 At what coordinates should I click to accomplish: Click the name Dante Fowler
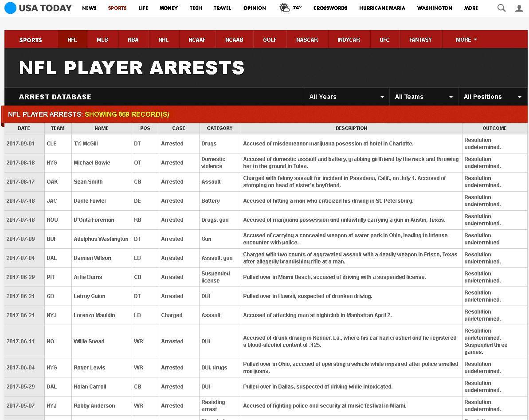(90, 201)
